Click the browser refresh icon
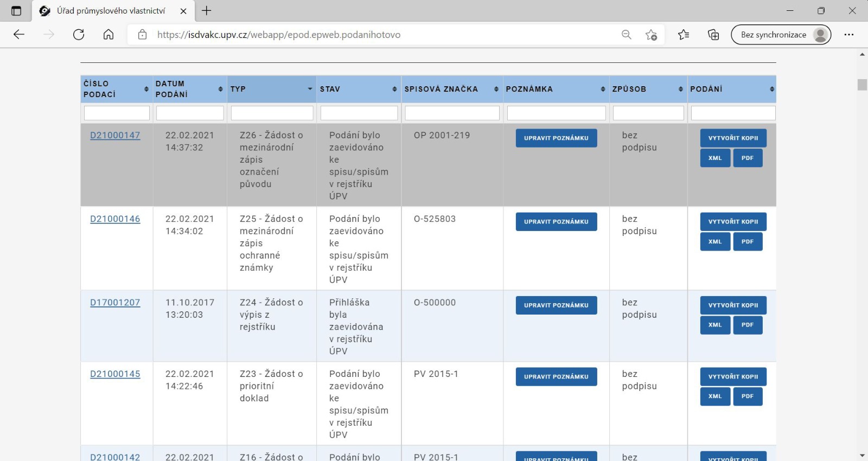The width and height of the screenshot is (868, 461). coord(79,35)
